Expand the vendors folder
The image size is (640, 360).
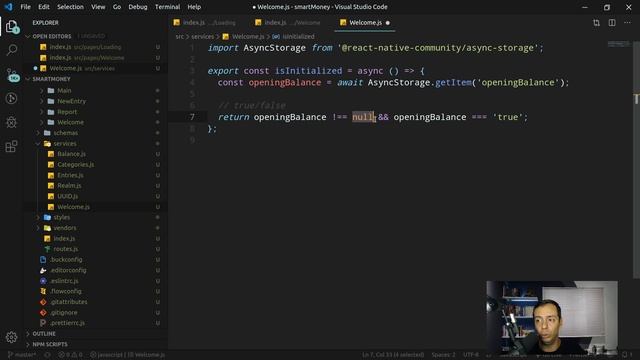[64, 228]
